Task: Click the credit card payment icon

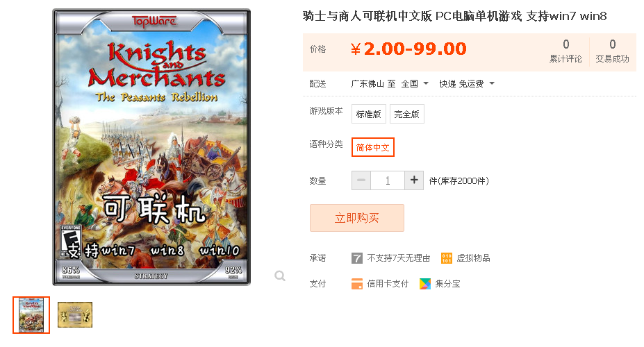Action: tap(357, 284)
